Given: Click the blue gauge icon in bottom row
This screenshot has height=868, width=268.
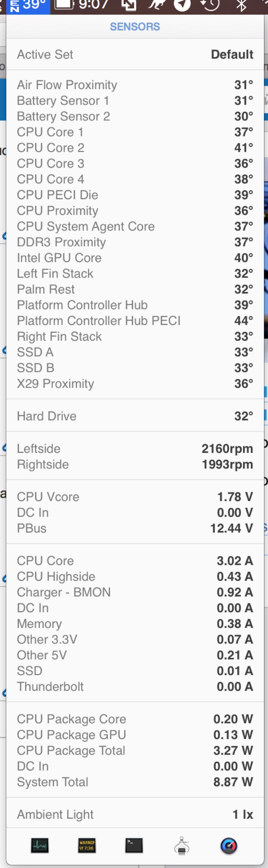Looking at the screenshot, I should (x=229, y=845).
